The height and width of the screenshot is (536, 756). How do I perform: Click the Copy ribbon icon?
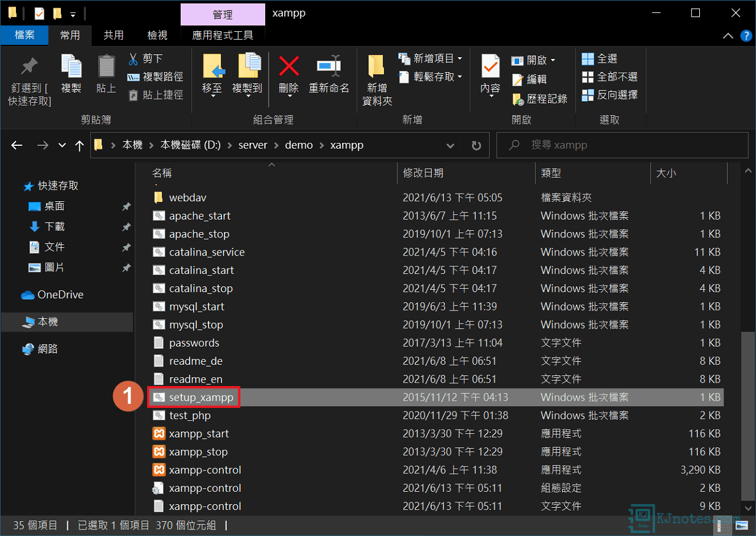pyautogui.click(x=71, y=66)
